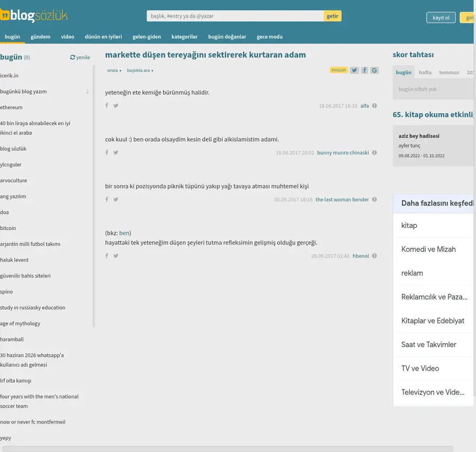Toggle gece modu night mode
The width and height of the screenshot is (476, 452).
click(270, 37)
